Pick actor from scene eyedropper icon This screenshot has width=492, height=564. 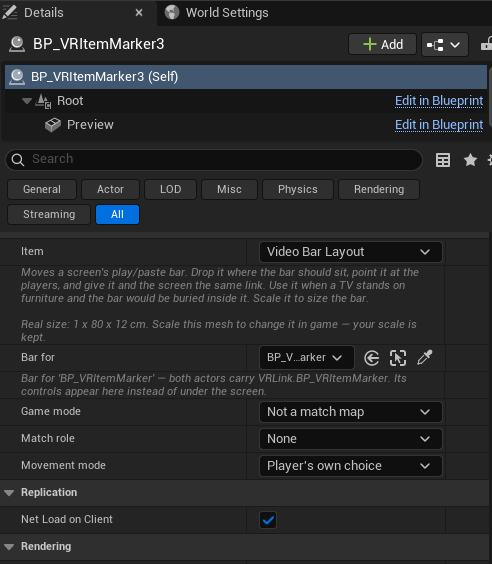pos(425,358)
